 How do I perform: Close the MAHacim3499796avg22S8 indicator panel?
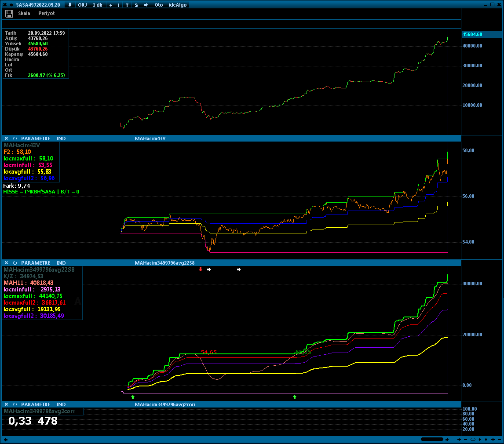(6, 263)
